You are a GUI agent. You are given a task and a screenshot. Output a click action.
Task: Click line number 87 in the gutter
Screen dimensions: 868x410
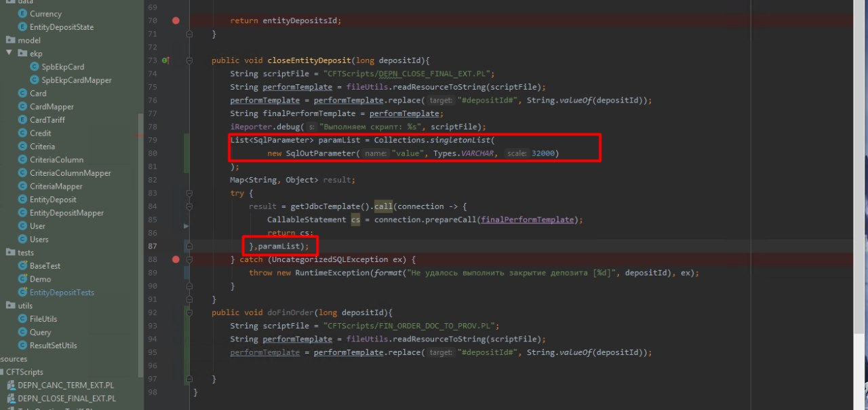tap(153, 246)
